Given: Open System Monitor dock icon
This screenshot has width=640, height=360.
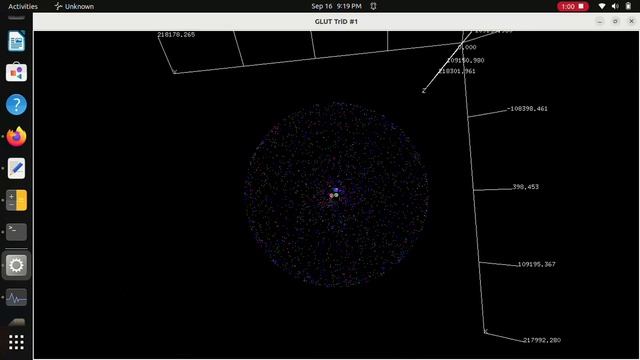Looking at the screenshot, I should click(x=16, y=298).
